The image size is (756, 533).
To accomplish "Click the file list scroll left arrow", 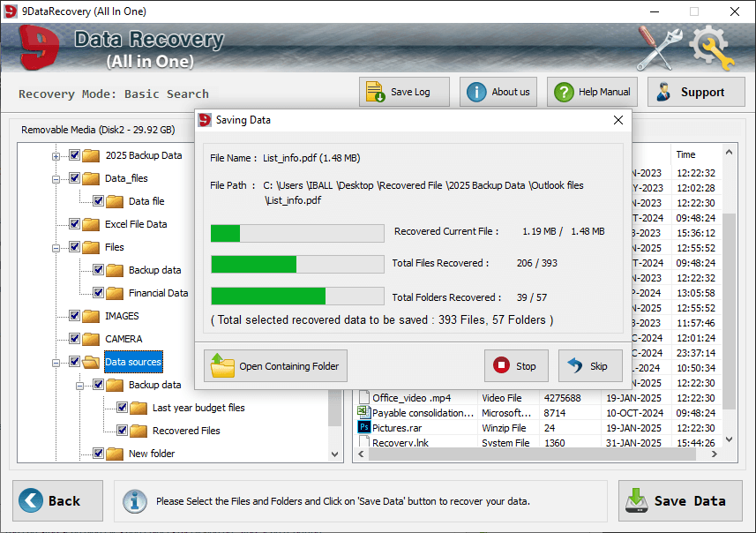I will point(361,454).
